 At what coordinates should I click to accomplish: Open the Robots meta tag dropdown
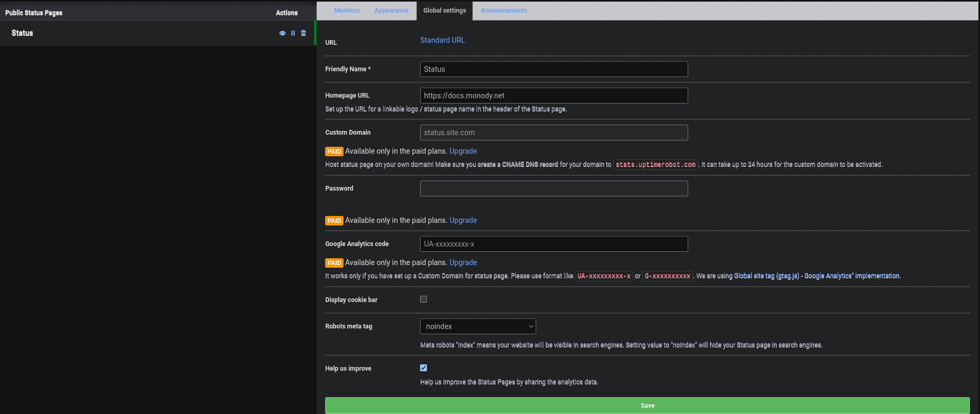478,326
